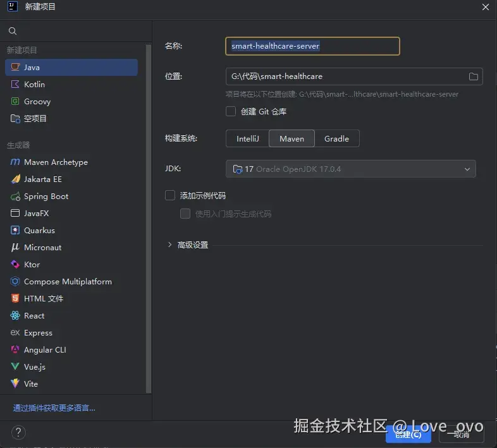Select Compose Multiplatform generator
This screenshot has width=497, height=448.
click(71, 281)
